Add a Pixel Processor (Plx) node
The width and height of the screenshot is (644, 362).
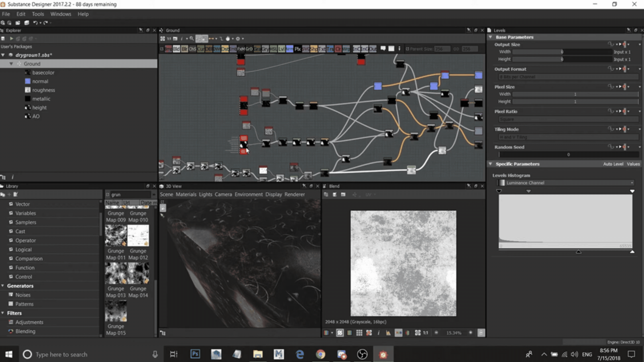point(298,49)
